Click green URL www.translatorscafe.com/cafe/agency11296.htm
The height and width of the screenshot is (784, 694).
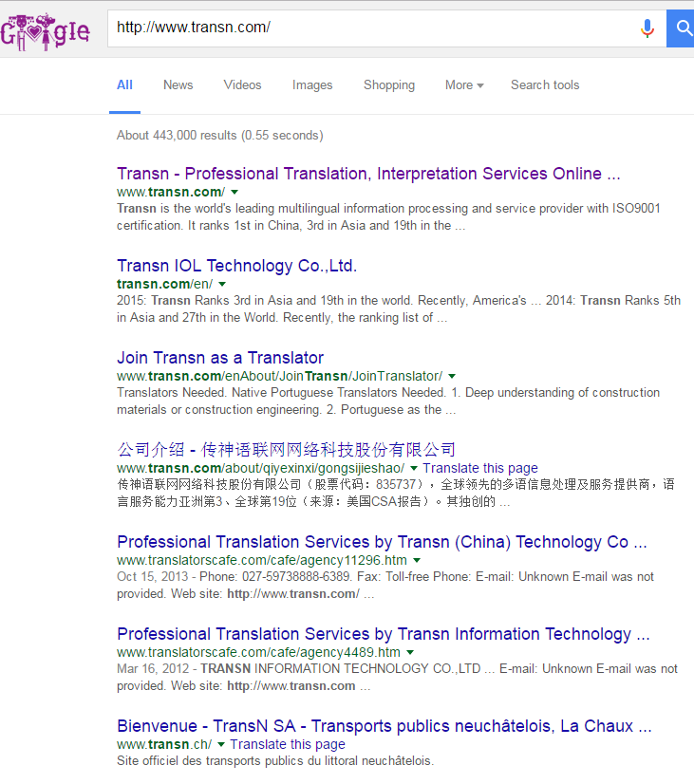point(262,560)
